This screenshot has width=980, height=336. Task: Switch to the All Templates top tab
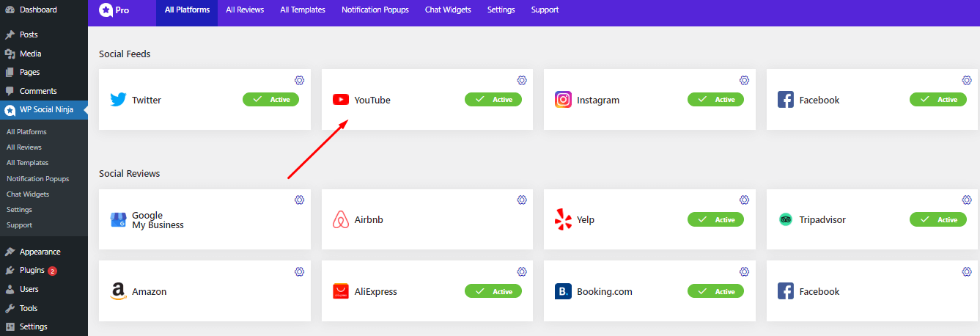click(303, 10)
